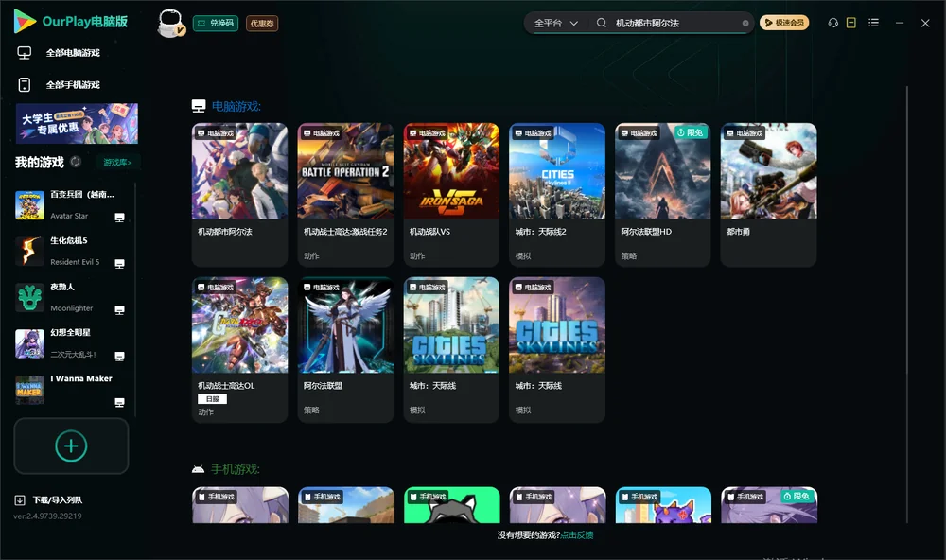Open the 阿尔法联盟 angel-winged game card
The image size is (946, 560).
(345, 349)
